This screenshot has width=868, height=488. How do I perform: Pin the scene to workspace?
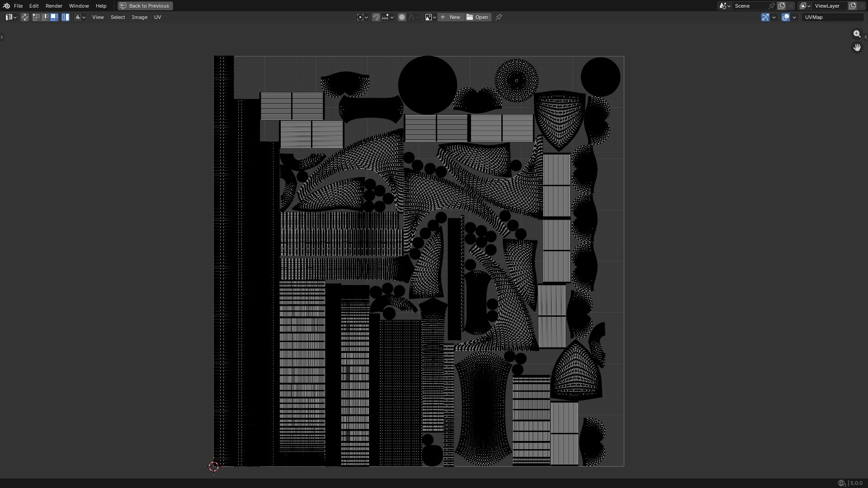[x=772, y=6]
